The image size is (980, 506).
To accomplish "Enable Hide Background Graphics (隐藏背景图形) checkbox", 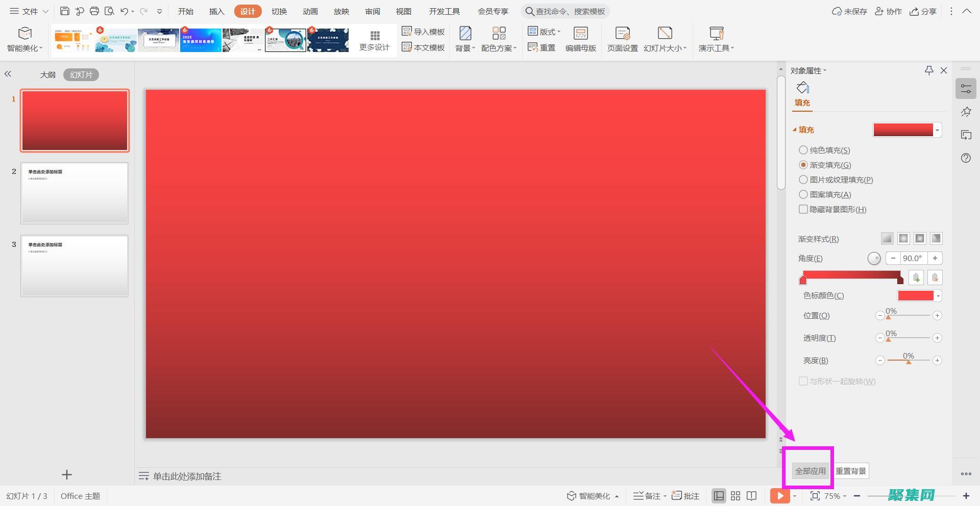I will 803,209.
